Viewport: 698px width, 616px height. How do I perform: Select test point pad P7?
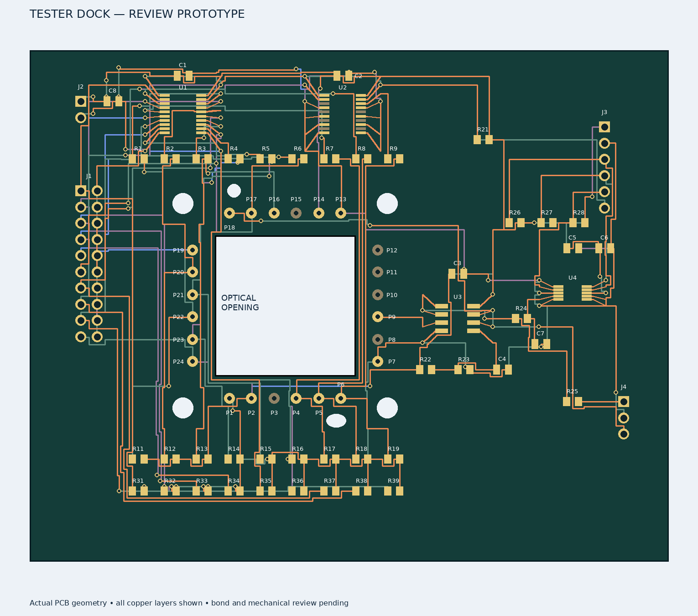(x=378, y=361)
